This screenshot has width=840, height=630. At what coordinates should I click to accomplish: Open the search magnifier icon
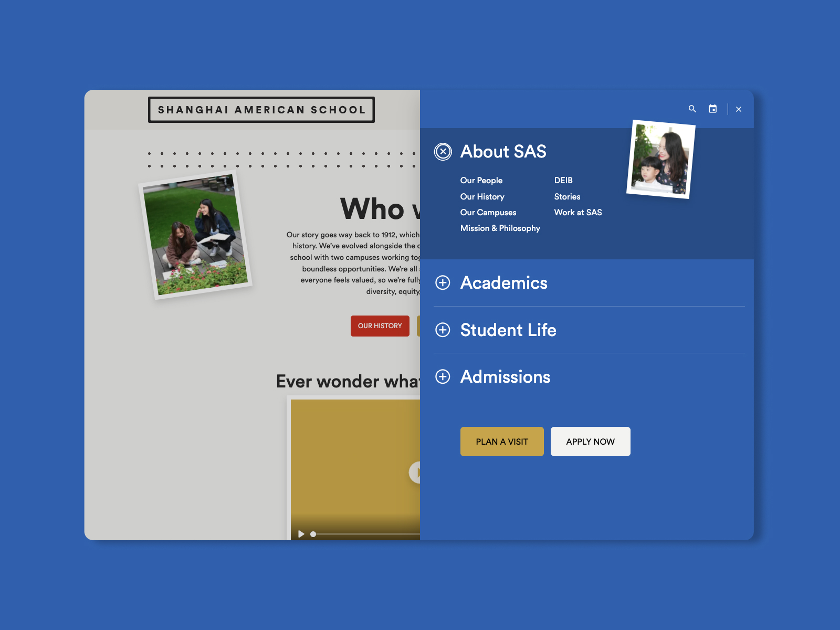(692, 109)
